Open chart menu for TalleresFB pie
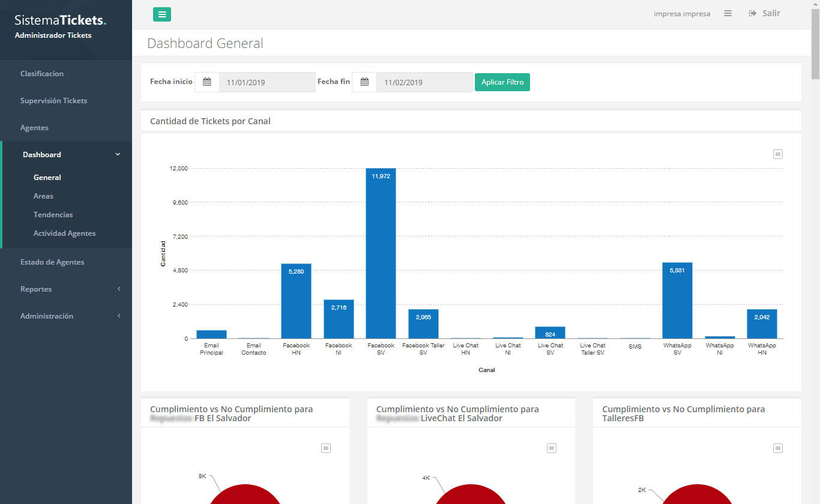The height and width of the screenshot is (504, 820). [x=778, y=448]
